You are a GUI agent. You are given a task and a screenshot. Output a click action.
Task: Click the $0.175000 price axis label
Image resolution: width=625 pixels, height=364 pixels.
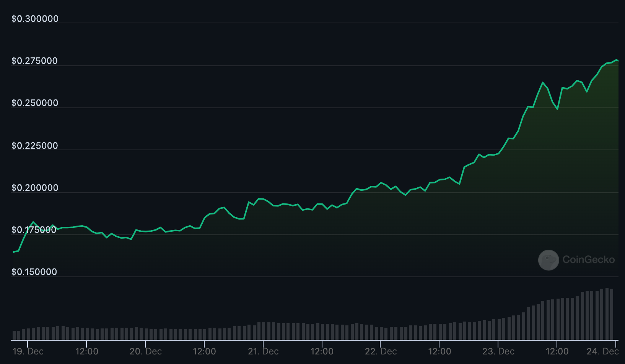point(34,230)
